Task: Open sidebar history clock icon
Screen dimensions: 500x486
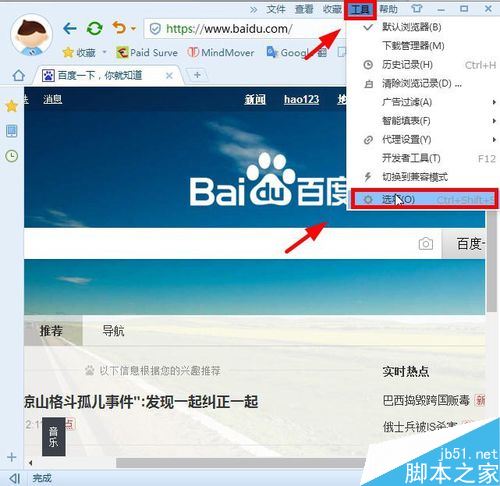Action: (12, 156)
